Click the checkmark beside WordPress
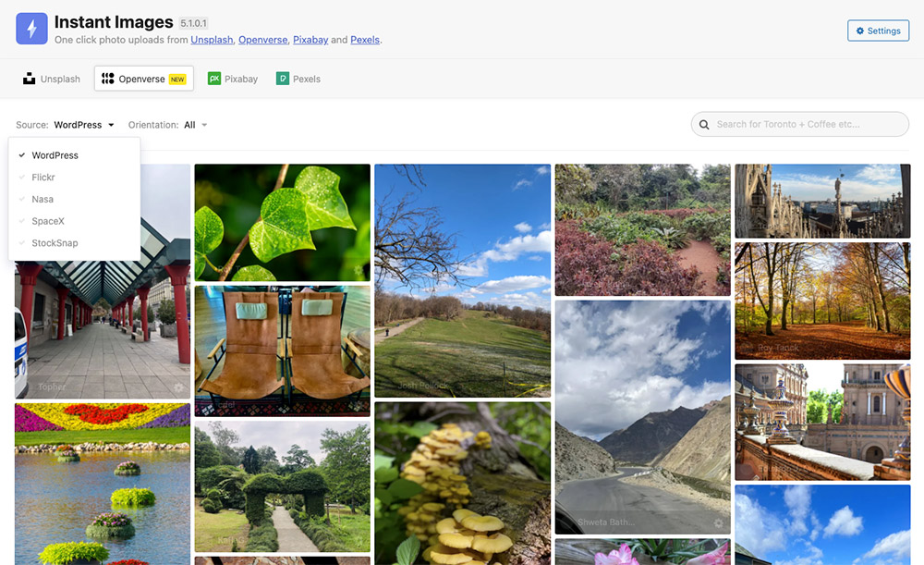This screenshot has height=565, width=924. pyautogui.click(x=22, y=155)
